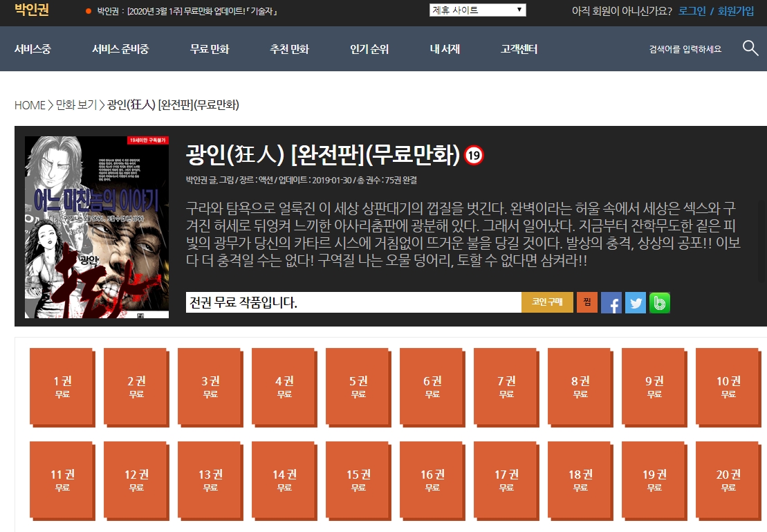Screen dimensions: 767x532
Task: Open volume 1권 무료
Action: tap(62, 387)
